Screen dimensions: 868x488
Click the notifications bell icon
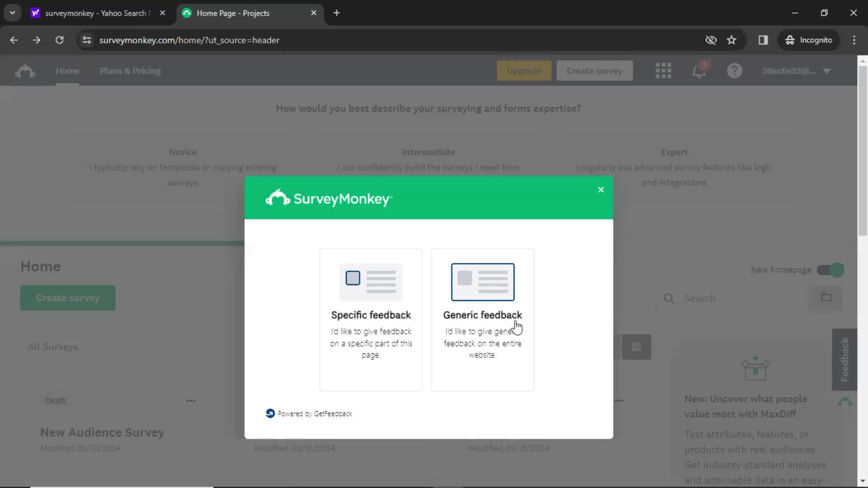(698, 71)
